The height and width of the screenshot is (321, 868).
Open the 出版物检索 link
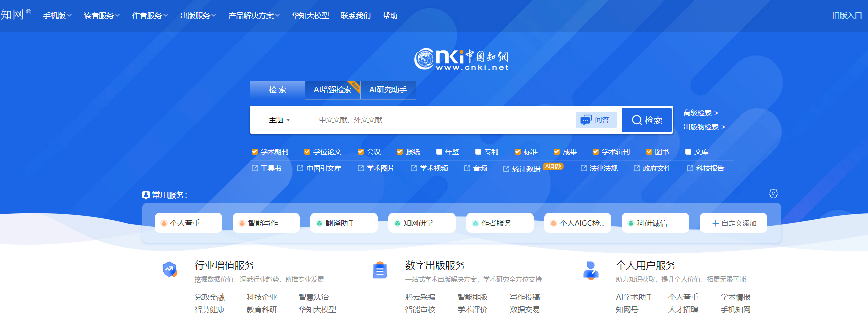[x=704, y=127]
